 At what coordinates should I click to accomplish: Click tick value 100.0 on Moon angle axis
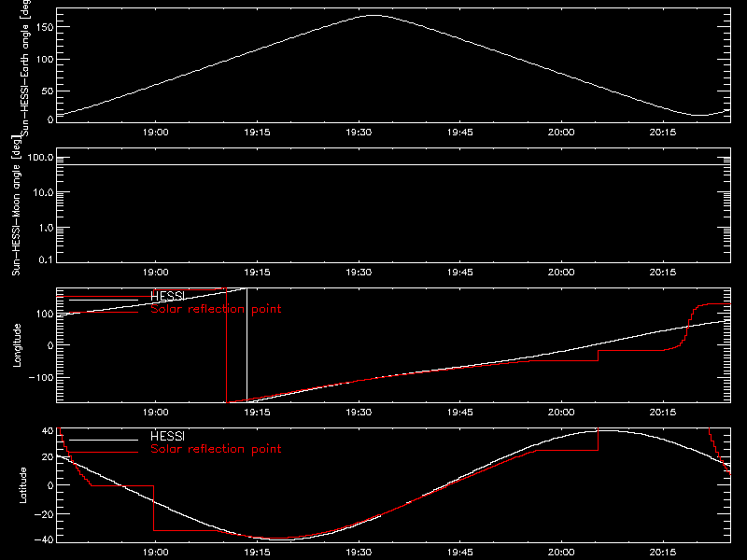[40, 158]
